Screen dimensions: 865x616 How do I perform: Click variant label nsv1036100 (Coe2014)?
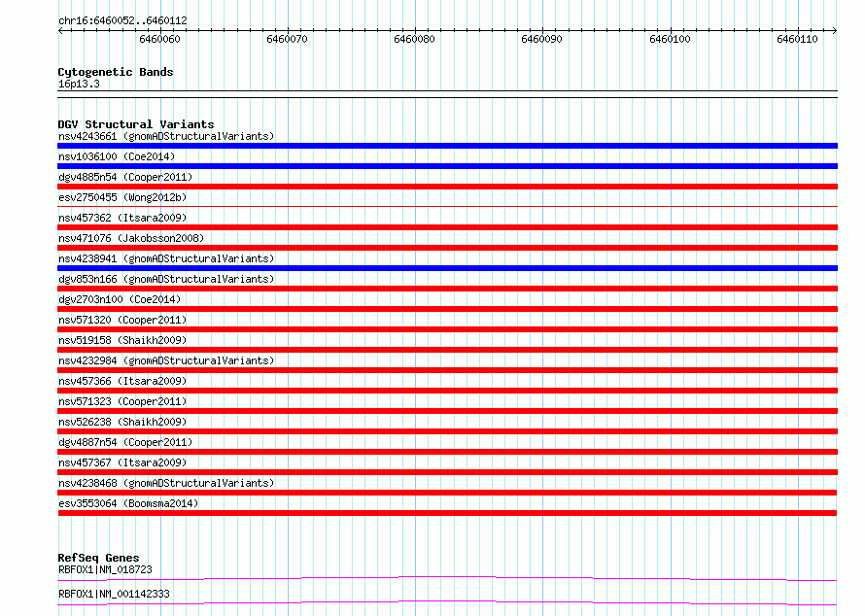click(117, 156)
